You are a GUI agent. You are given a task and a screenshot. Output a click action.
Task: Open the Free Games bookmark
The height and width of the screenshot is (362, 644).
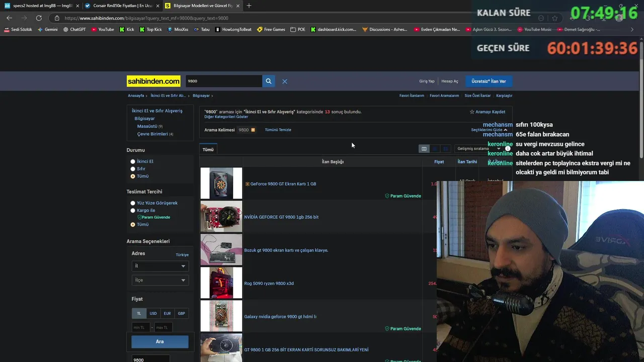[x=271, y=30]
